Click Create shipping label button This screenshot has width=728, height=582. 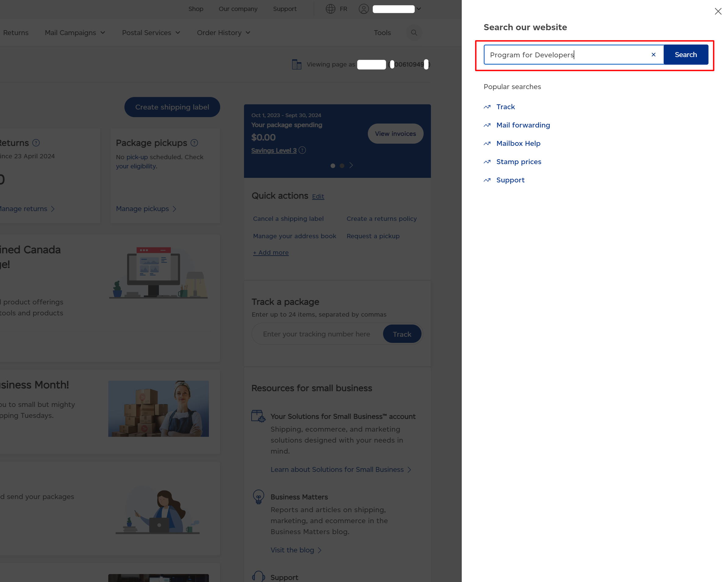[172, 107]
